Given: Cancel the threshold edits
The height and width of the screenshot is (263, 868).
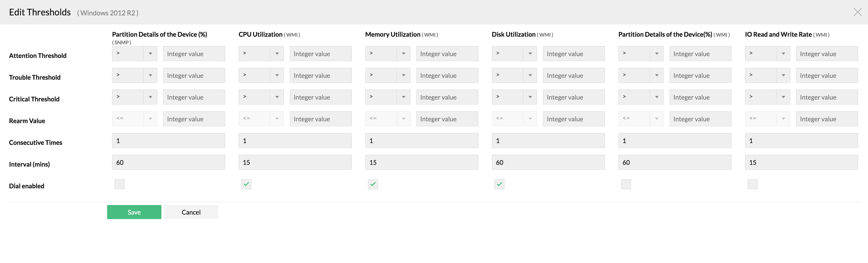Looking at the screenshot, I should (x=191, y=212).
